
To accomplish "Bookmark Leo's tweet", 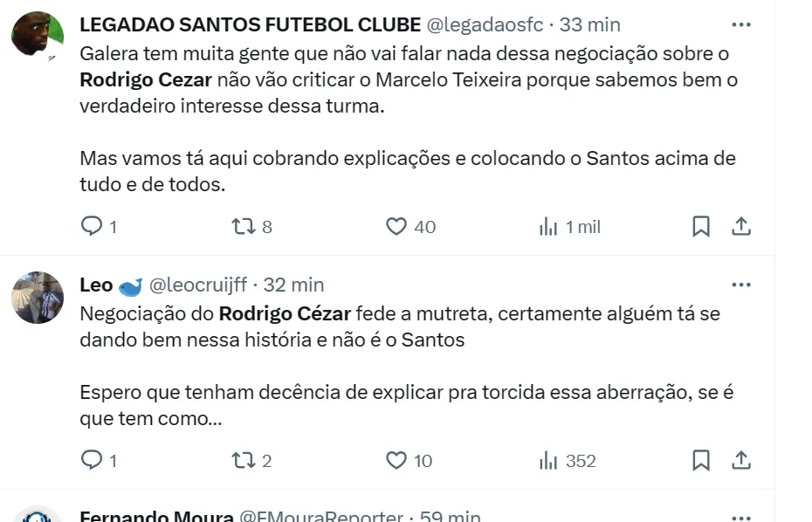I will 701,460.
